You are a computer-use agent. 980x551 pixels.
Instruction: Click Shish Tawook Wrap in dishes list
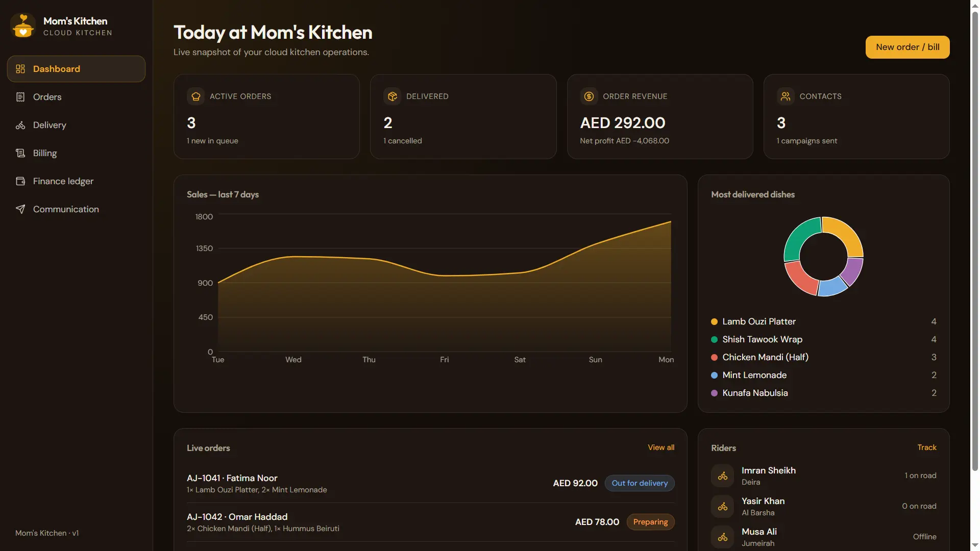pyautogui.click(x=763, y=339)
